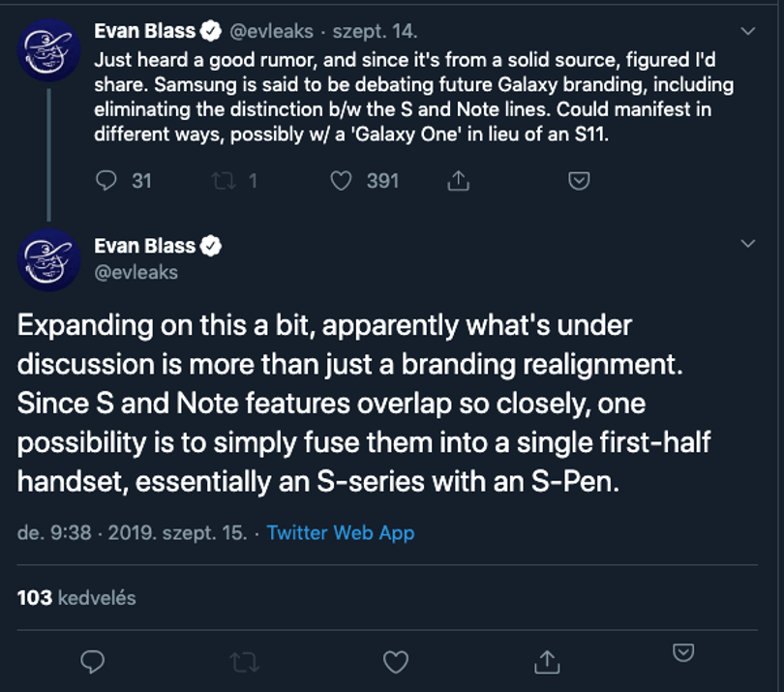Bookmark the first tweet using pocket icon

(x=579, y=180)
